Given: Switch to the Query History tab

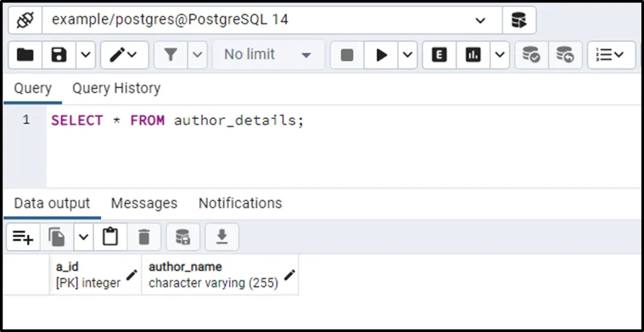Looking at the screenshot, I should [116, 89].
